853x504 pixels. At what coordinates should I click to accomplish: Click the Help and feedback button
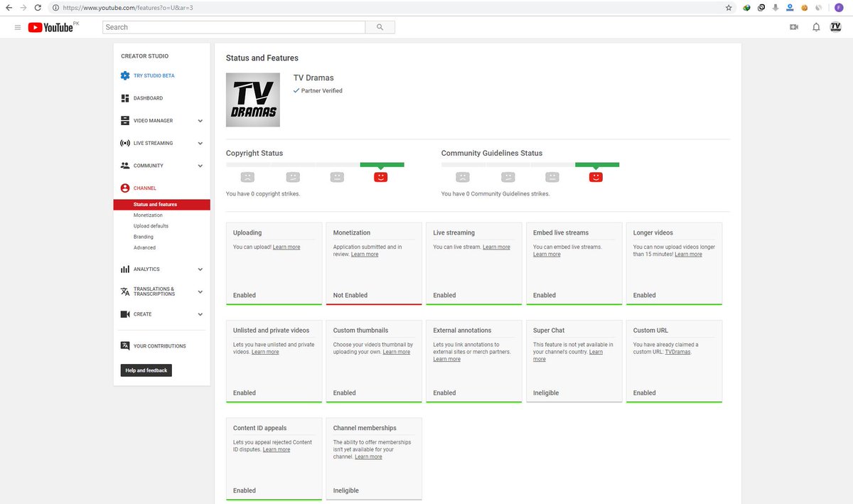click(x=146, y=370)
